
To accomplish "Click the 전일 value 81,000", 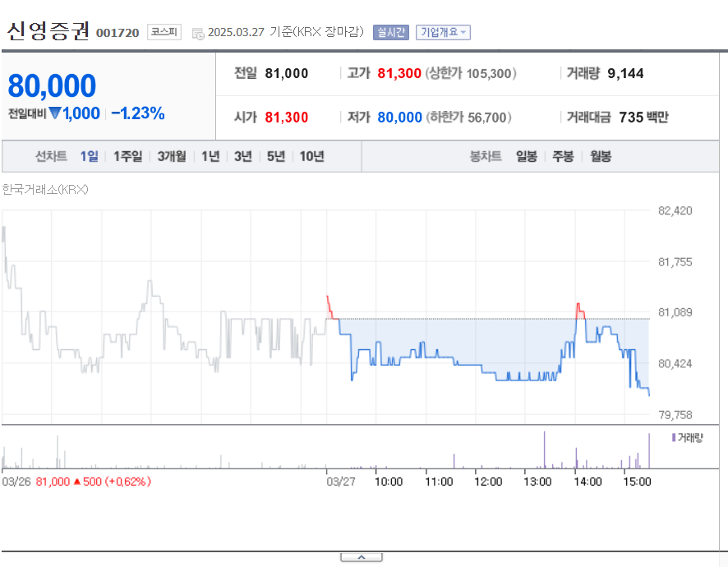I will (x=287, y=73).
